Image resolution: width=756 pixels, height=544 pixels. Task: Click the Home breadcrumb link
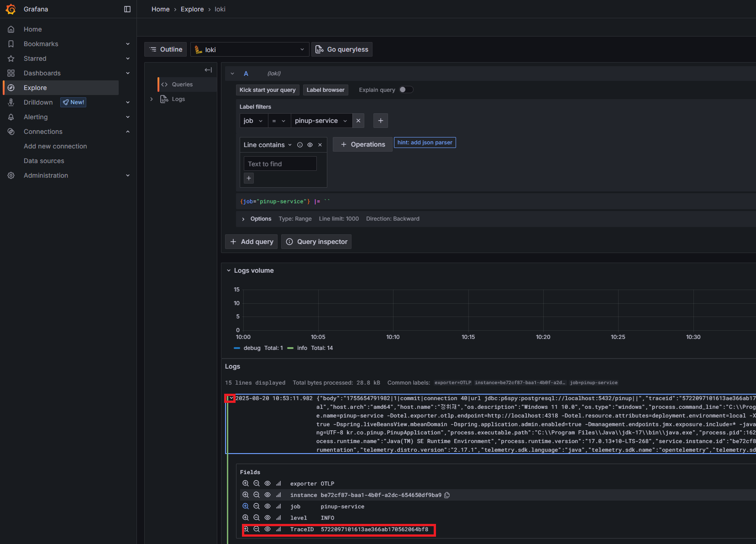(x=161, y=9)
